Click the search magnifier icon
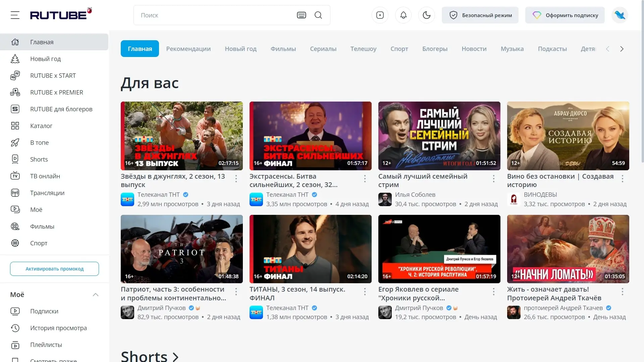The image size is (644, 362). tap(318, 15)
